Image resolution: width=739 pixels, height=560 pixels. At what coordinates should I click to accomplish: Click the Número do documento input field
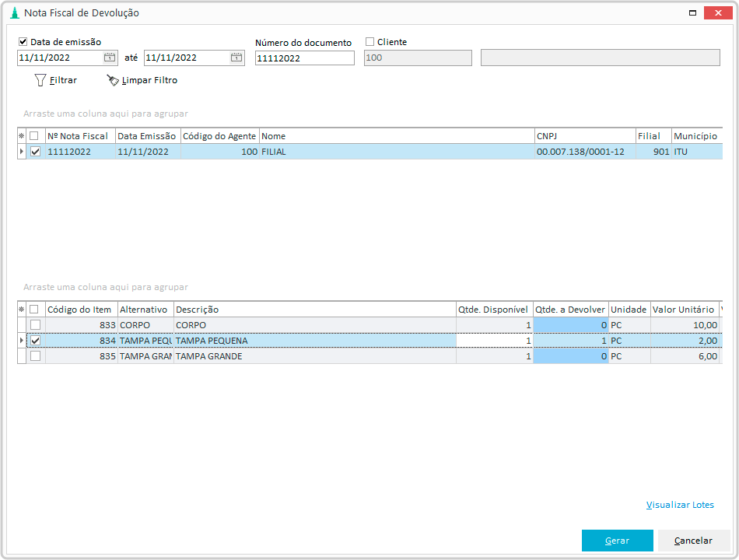tap(304, 58)
